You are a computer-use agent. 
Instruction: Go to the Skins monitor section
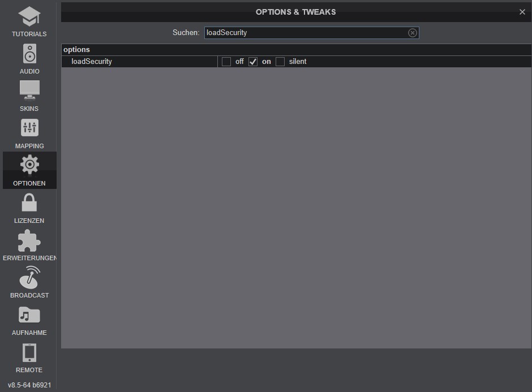[x=29, y=96]
